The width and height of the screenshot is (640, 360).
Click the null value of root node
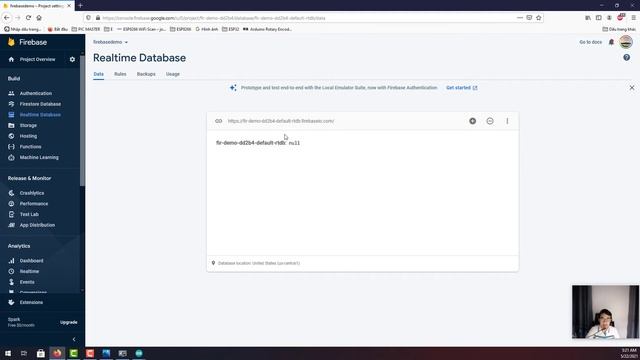(x=294, y=143)
